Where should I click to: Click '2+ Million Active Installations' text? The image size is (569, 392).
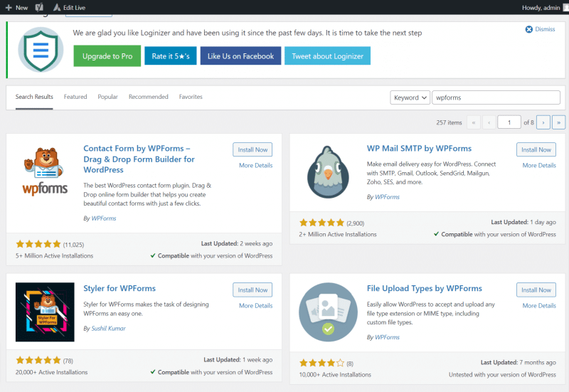[338, 235]
